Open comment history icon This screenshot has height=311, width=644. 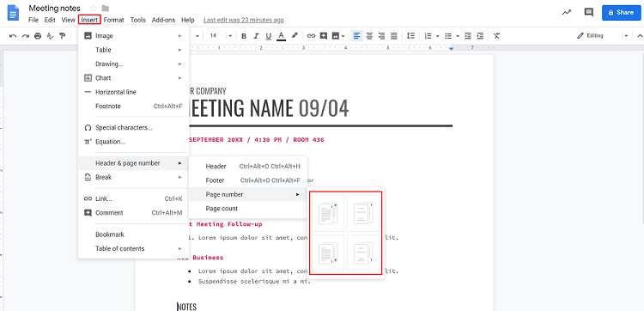click(588, 12)
